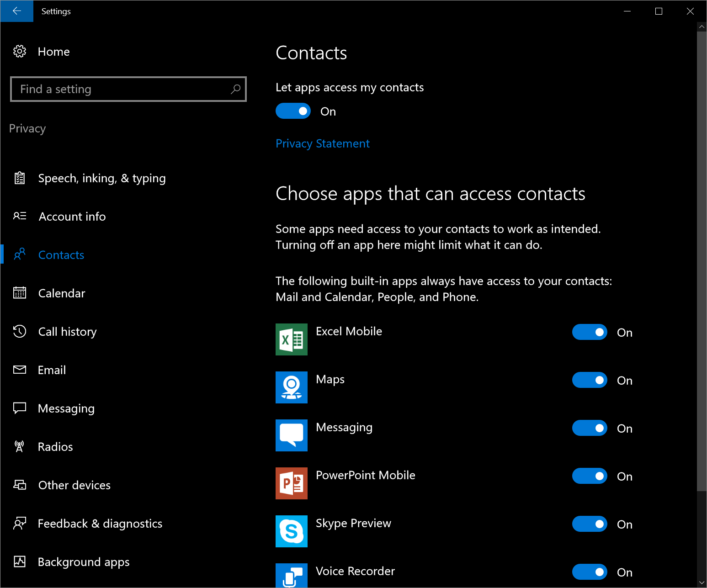Click the Find a setting search box
The image size is (707, 588).
[x=123, y=89]
